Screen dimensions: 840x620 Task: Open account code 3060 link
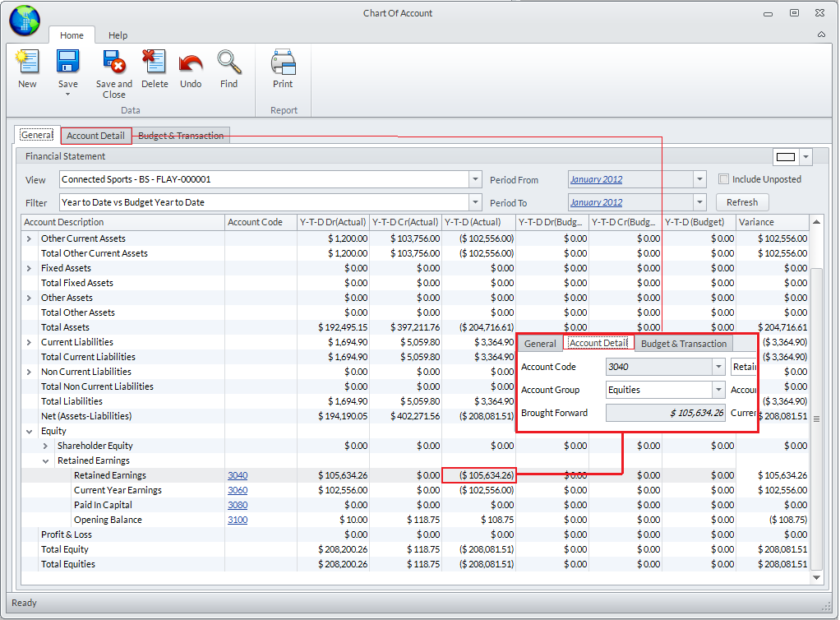click(238, 490)
